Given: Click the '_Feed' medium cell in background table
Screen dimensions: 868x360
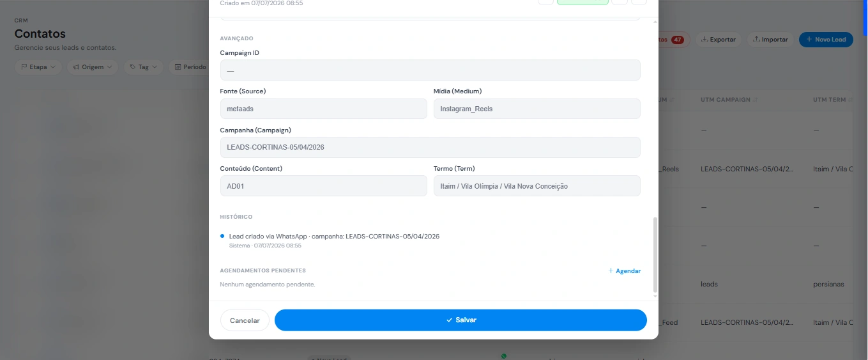Looking at the screenshot, I should pos(668,323).
